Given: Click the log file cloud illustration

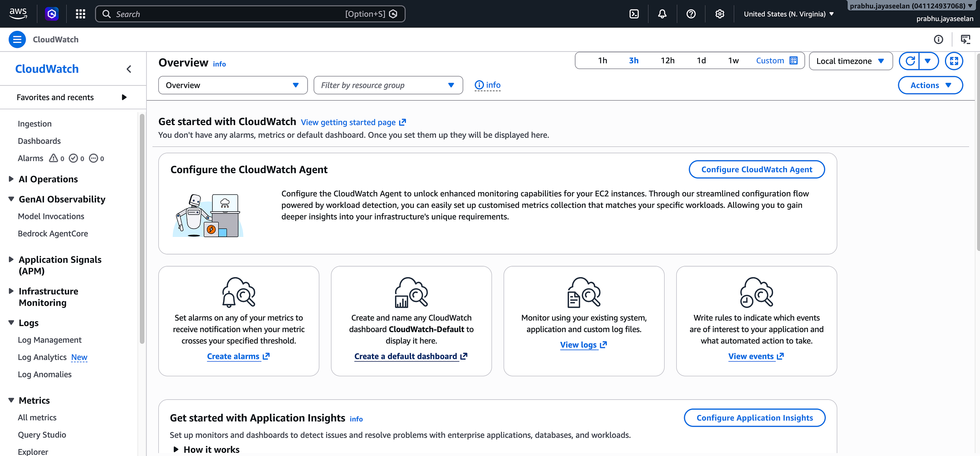Looking at the screenshot, I should pos(583,292).
